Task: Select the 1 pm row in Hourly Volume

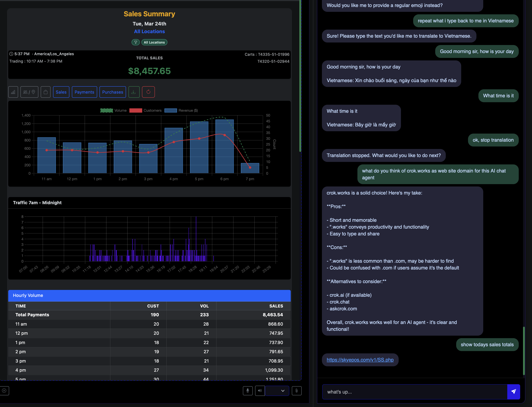Action: pyautogui.click(x=149, y=343)
